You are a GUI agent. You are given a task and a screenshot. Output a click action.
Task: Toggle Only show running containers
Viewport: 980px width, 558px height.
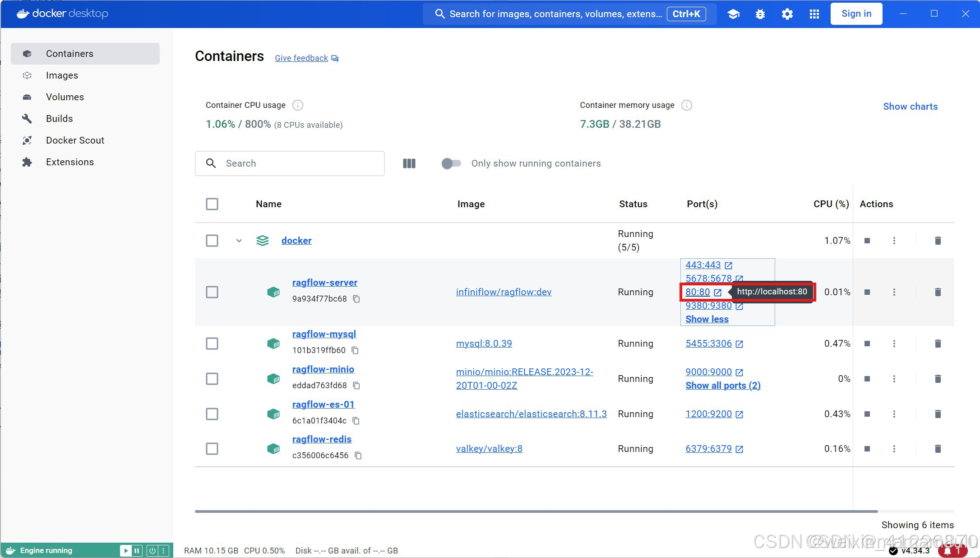pyautogui.click(x=451, y=163)
